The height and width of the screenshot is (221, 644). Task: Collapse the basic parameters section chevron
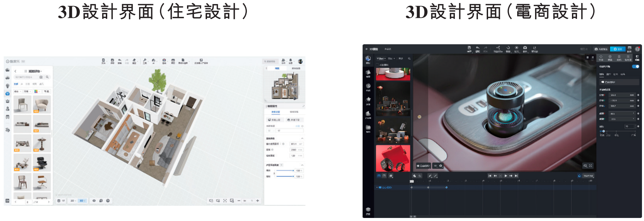click(x=302, y=139)
